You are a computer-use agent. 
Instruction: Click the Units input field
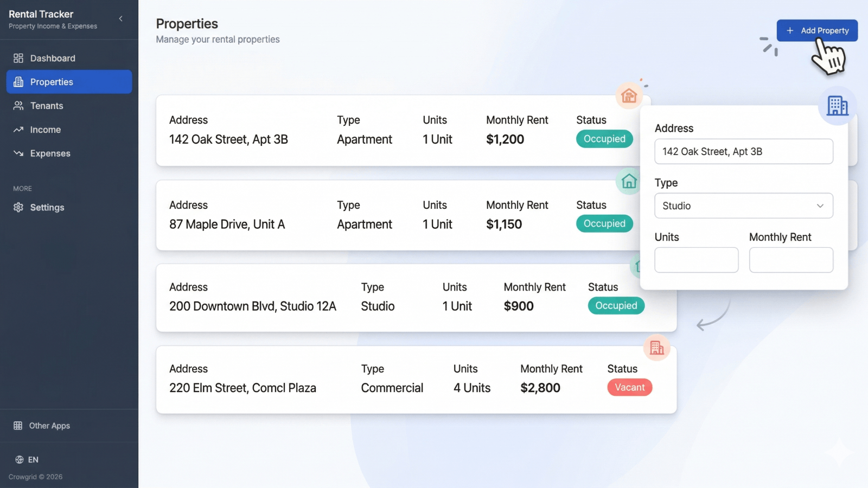coord(697,260)
